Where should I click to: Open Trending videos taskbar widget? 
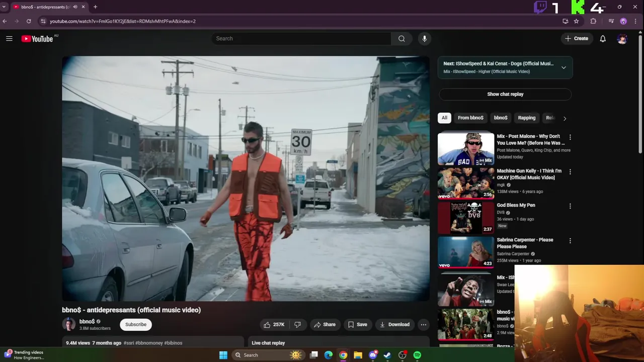click(25, 355)
